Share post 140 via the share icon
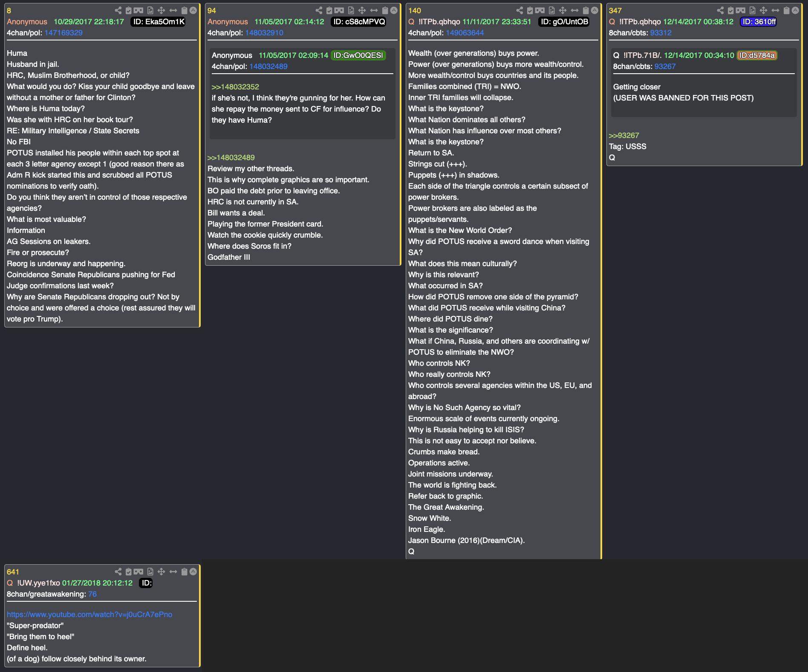 (519, 10)
